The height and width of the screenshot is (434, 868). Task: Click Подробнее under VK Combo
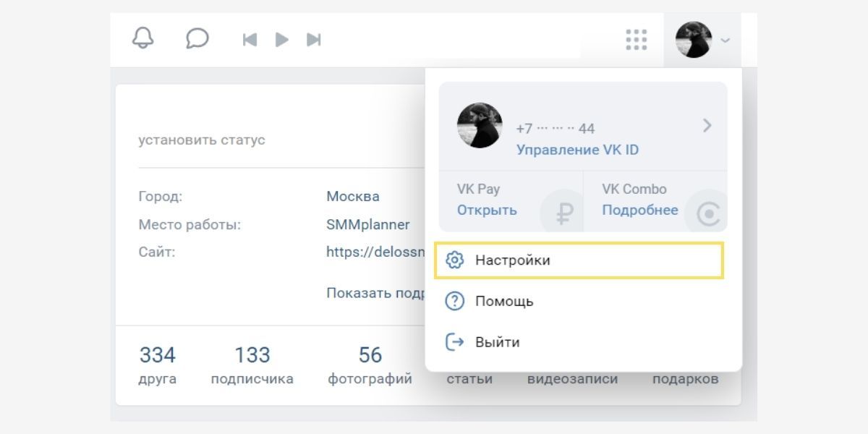tap(640, 210)
